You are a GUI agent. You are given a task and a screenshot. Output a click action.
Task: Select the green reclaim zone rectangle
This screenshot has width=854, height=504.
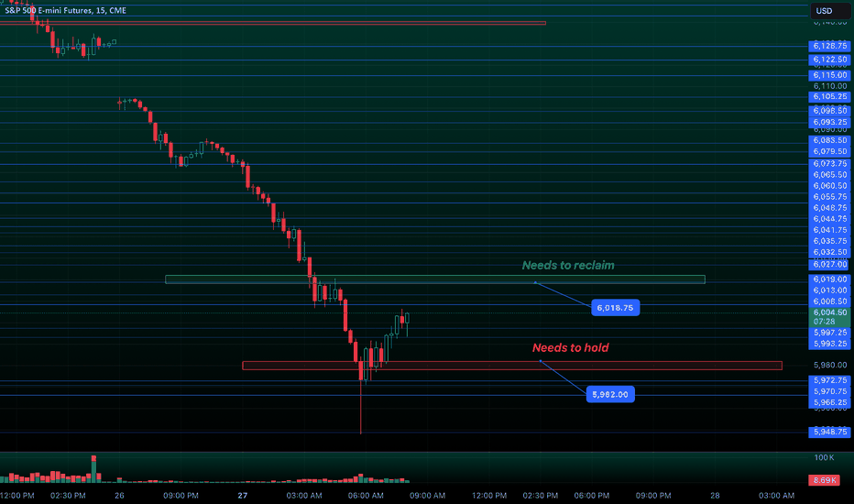tap(435, 279)
